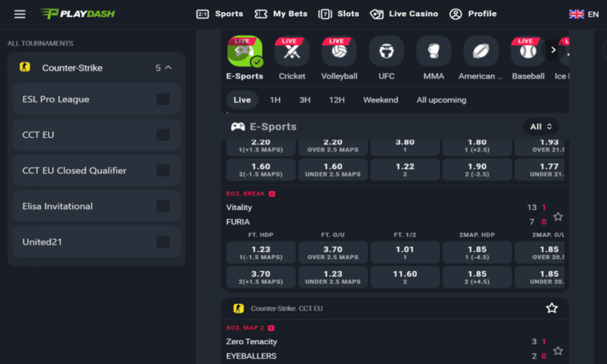Viewport: 607px width, 364px height.
Task: Open the All dropdown in E-Sports header
Action: 541,126
